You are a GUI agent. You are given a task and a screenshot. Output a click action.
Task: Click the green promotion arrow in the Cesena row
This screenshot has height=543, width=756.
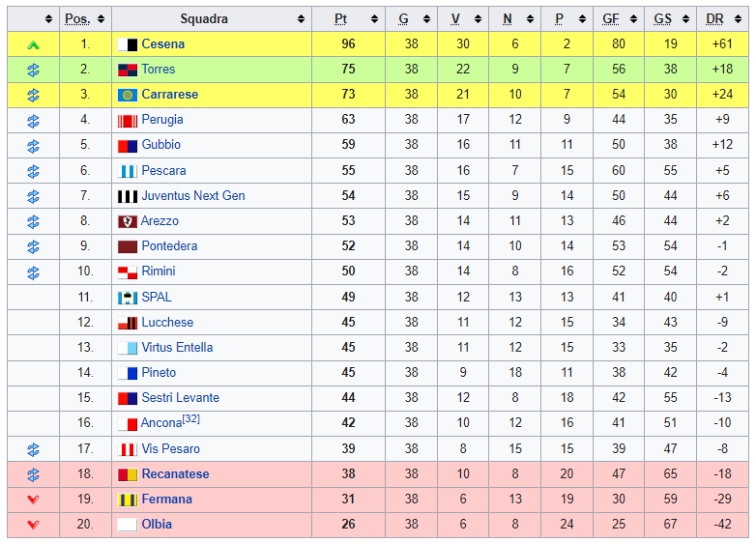coord(33,44)
